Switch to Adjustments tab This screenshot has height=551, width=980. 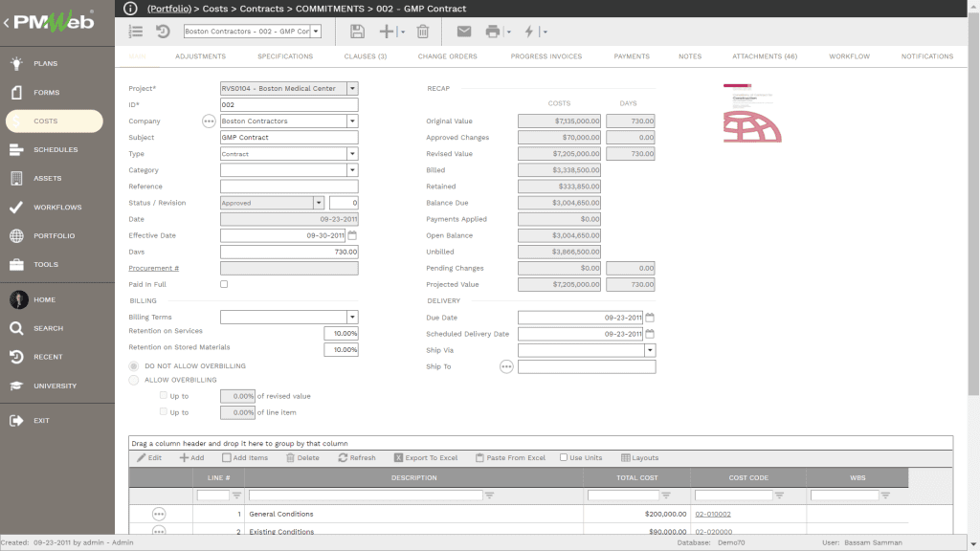[x=201, y=56]
